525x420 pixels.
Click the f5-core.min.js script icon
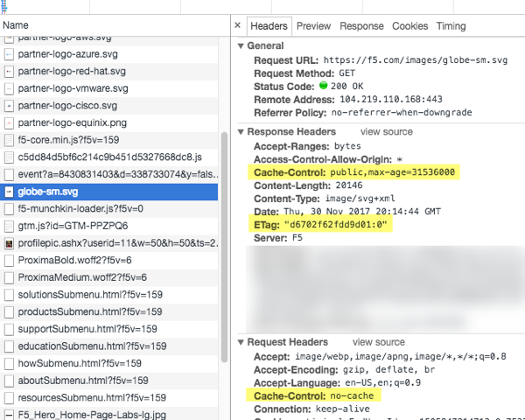[9, 140]
